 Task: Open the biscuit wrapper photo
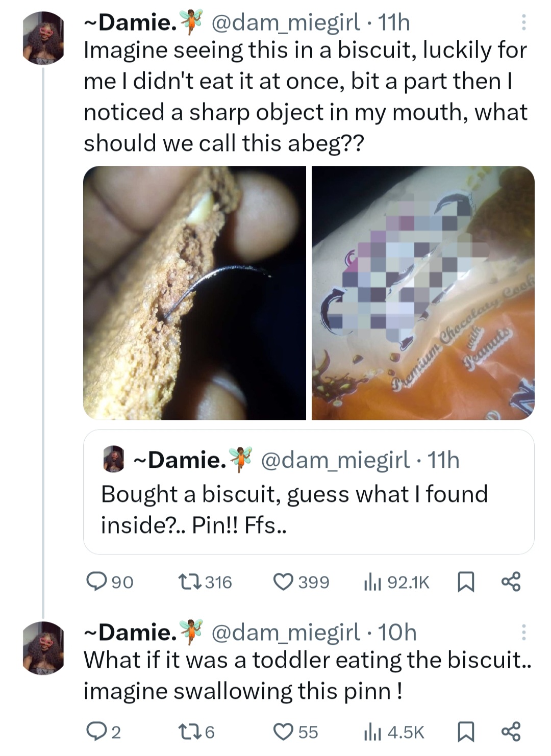click(x=423, y=293)
